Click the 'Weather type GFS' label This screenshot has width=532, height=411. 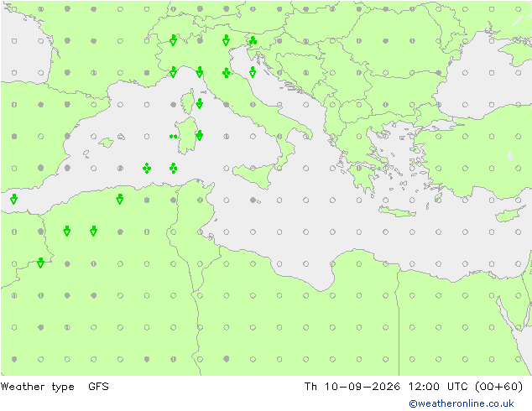(55, 386)
